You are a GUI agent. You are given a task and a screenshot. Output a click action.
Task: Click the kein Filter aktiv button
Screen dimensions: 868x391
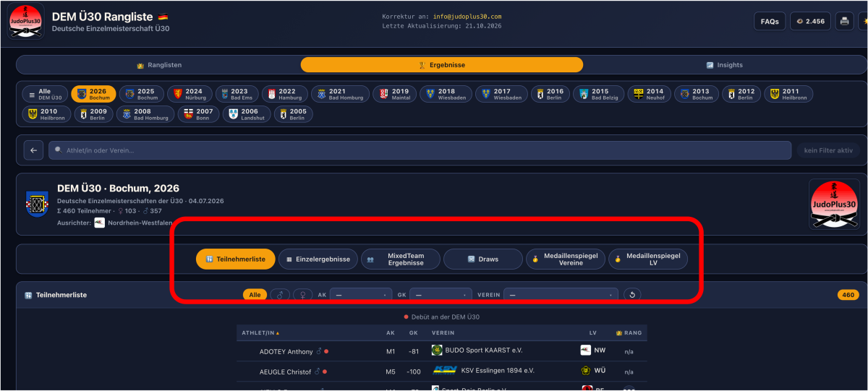(829, 150)
